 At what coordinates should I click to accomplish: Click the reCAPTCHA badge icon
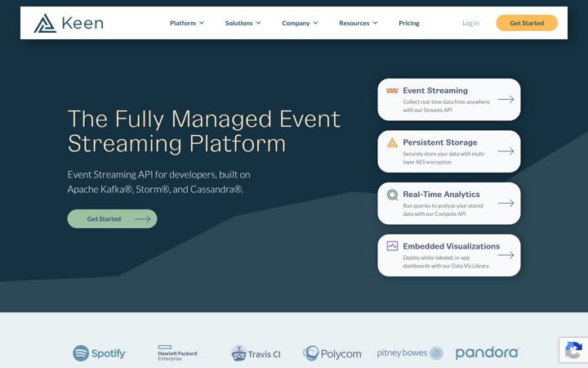pos(573,351)
